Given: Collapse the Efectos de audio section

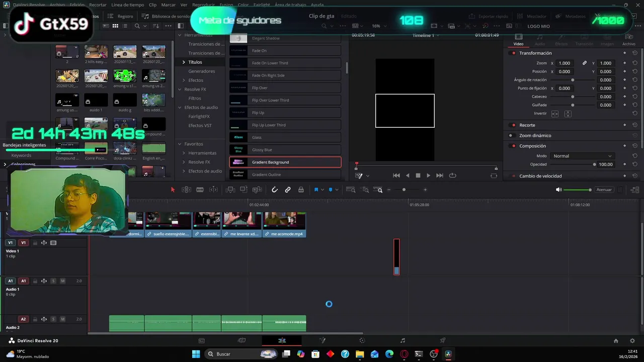Looking at the screenshot, I should point(180,107).
